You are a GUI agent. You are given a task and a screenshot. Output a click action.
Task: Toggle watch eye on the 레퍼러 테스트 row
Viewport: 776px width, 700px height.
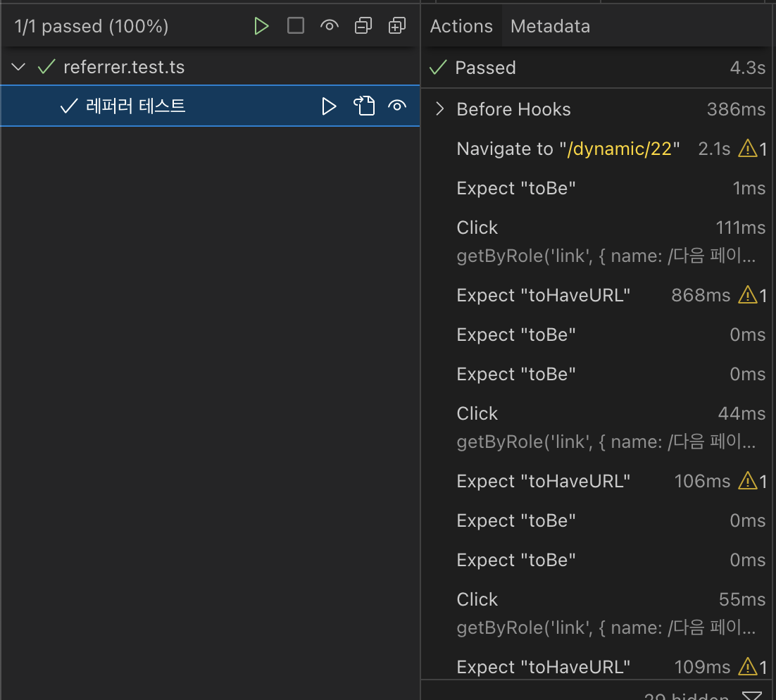(397, 106)
